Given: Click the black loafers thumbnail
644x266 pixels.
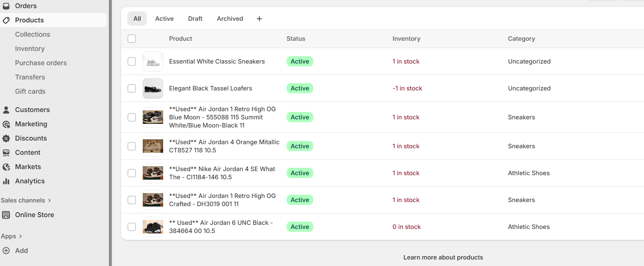Looking at the screenshot, I should (153, 88).
